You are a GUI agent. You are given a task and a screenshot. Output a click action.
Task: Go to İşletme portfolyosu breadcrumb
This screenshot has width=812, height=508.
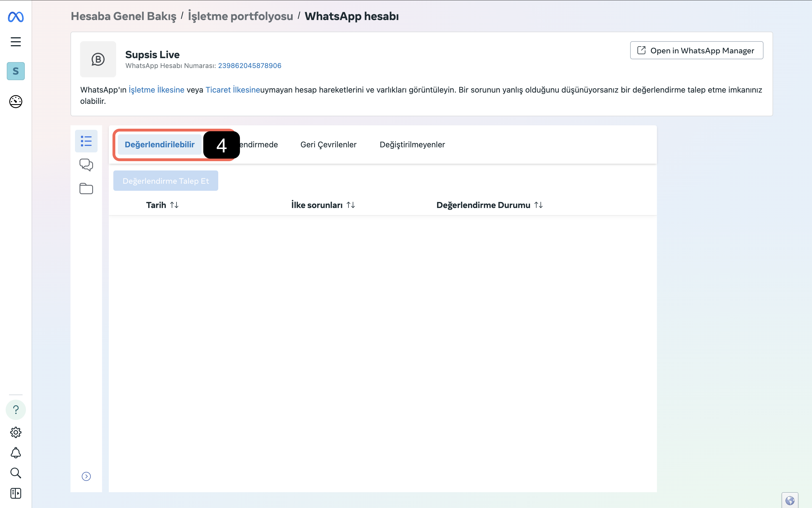tap(240, 16)
